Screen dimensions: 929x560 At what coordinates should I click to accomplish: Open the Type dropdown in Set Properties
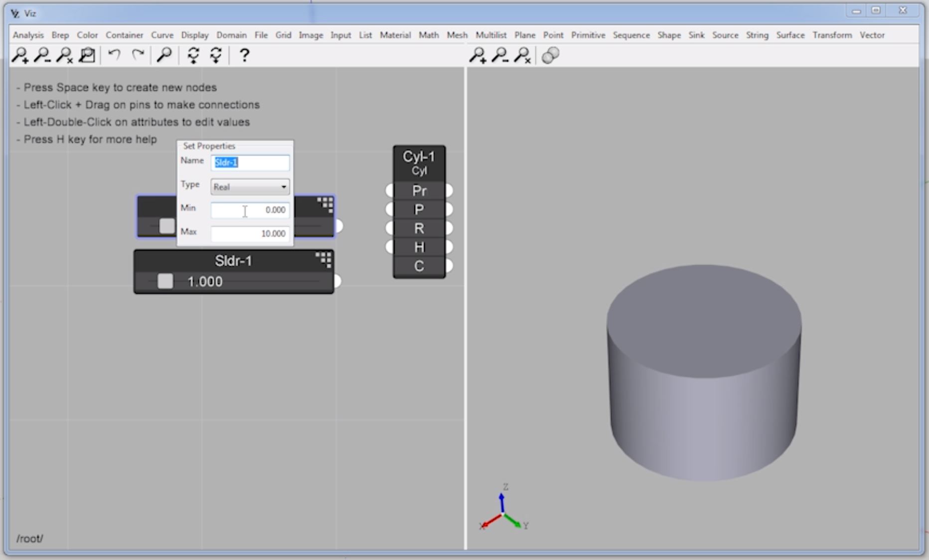[284, 186]
